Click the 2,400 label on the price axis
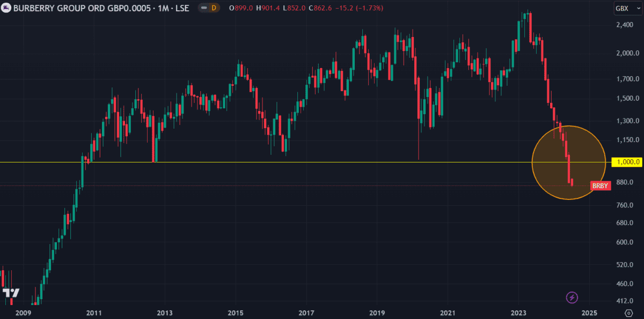 [626, 25]
